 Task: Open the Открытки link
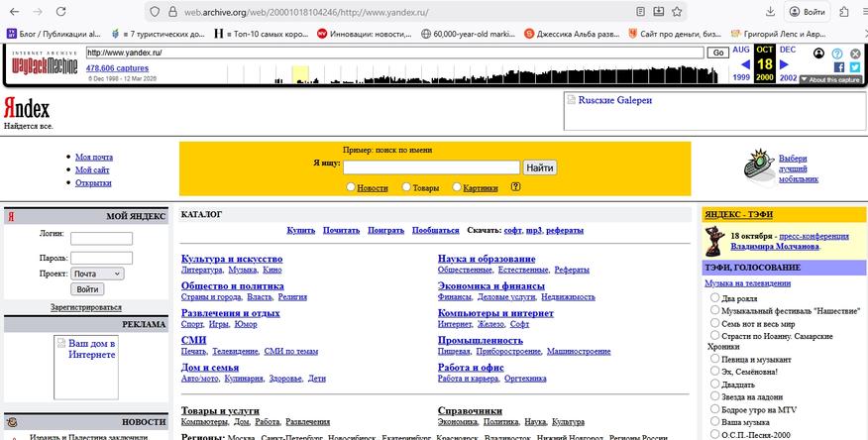93,182
